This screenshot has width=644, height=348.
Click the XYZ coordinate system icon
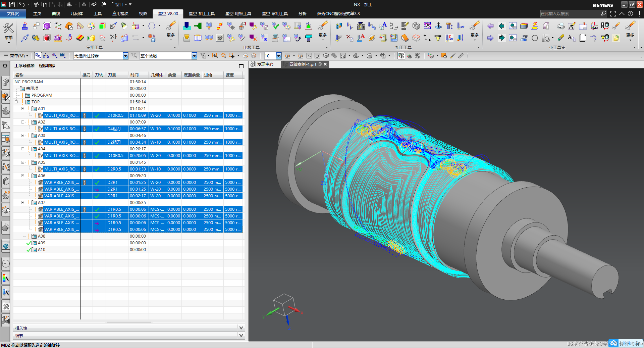[x=58, y=26]
